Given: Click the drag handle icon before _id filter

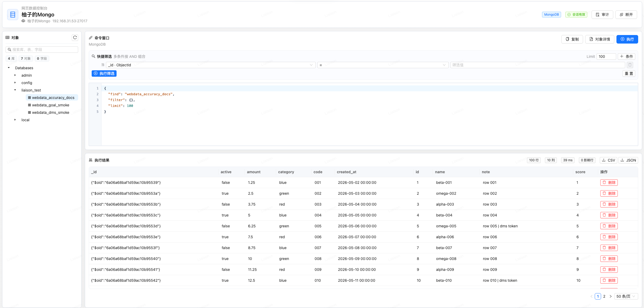Looking at the screenshot, I should point(103,65).
